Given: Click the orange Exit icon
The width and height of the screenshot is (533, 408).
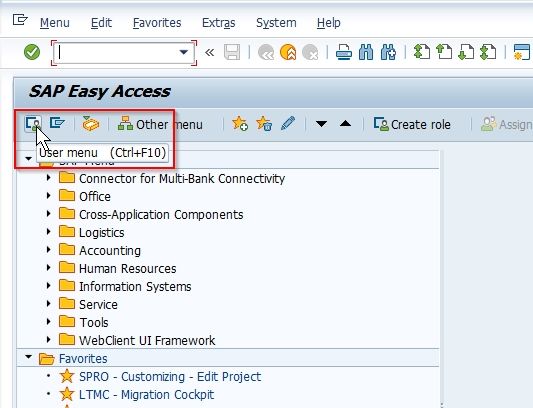Looking at the screenshot, I should [288, 52].
